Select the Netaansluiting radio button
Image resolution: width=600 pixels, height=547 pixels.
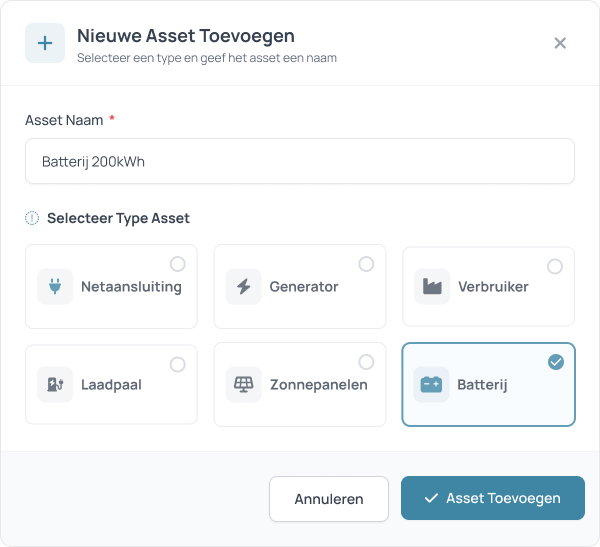(177, 264)
